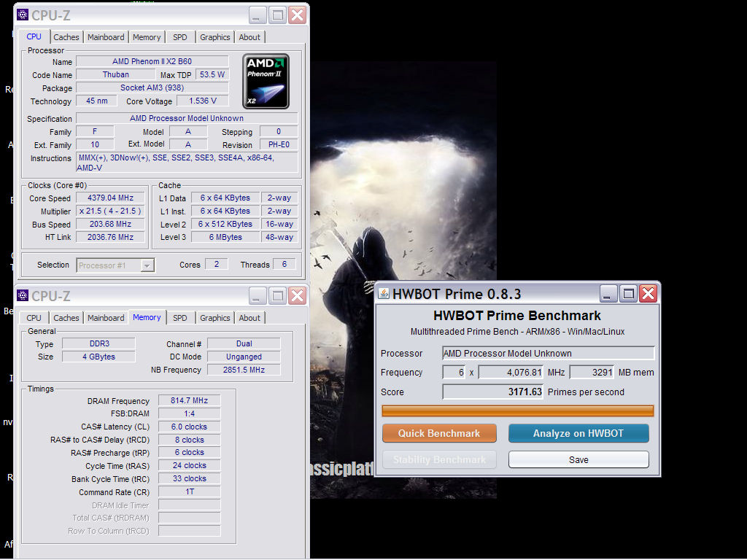Screen dimensions: 747x560
Task: Minimize the top CPU-Z window
Action: coord(258,15)
